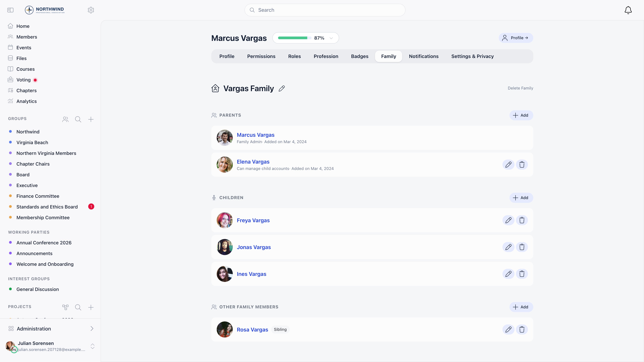644x362 pixels.
Task: Delete Jonas Vargas from children
Action: pyautogui.click(x=522, y=247)
